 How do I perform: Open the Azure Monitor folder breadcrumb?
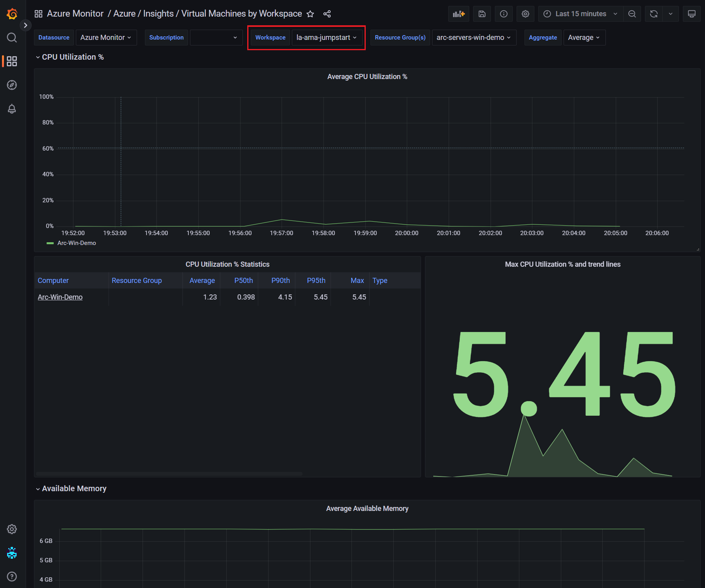coord(75,14)
